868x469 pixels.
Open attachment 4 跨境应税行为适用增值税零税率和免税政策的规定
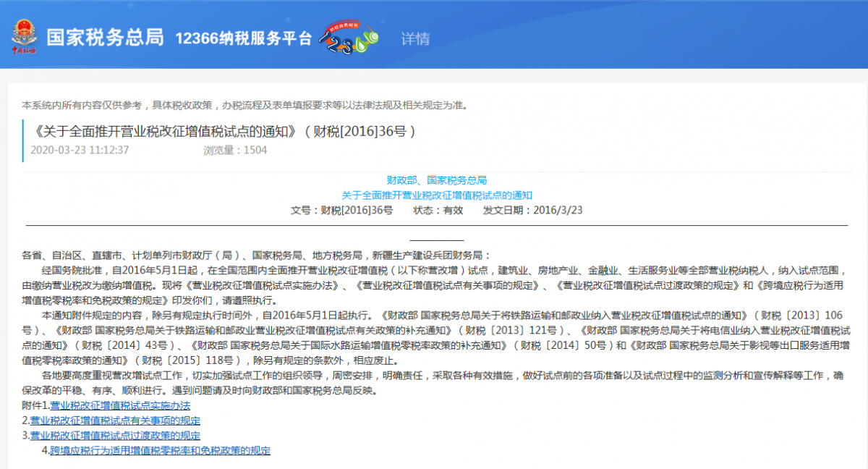(x=160, y=451)
